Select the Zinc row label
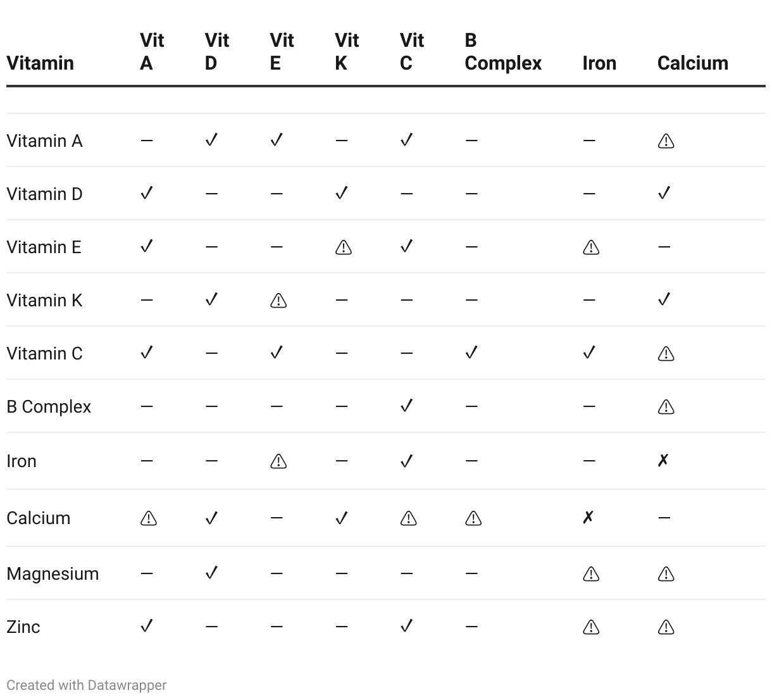The height and width of the screenshot is (700, 772). [x=23, y=627]
